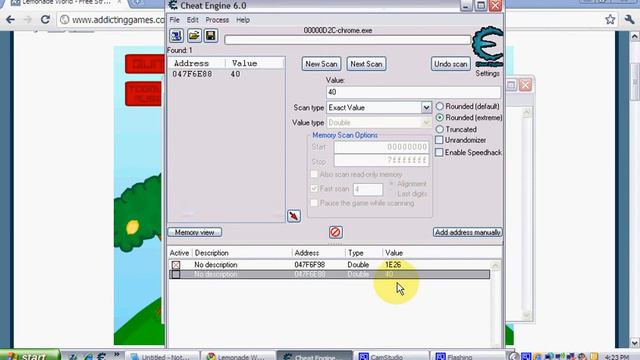Click the scan progress bar
This screenshot has height=360, width=640.
347,40
